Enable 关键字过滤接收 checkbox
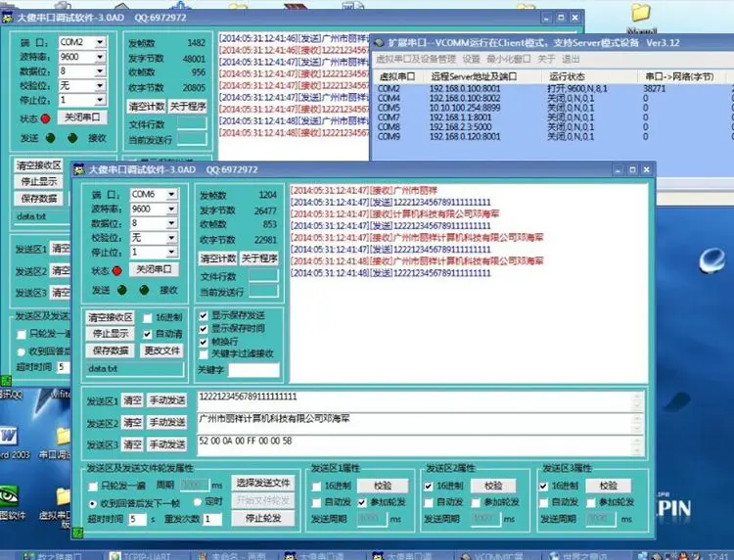Screen dimensions: 734x560 click(x=204, y=354)
